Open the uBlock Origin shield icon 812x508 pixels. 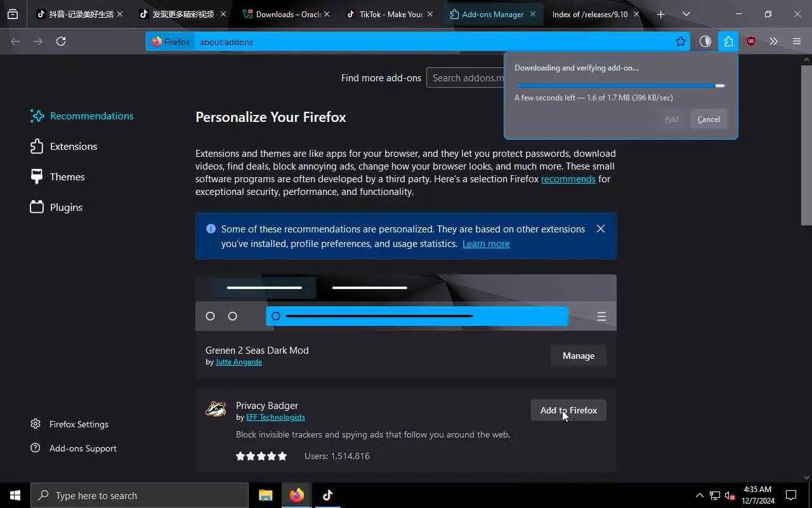pyautogui.click(x=751, y=41)
